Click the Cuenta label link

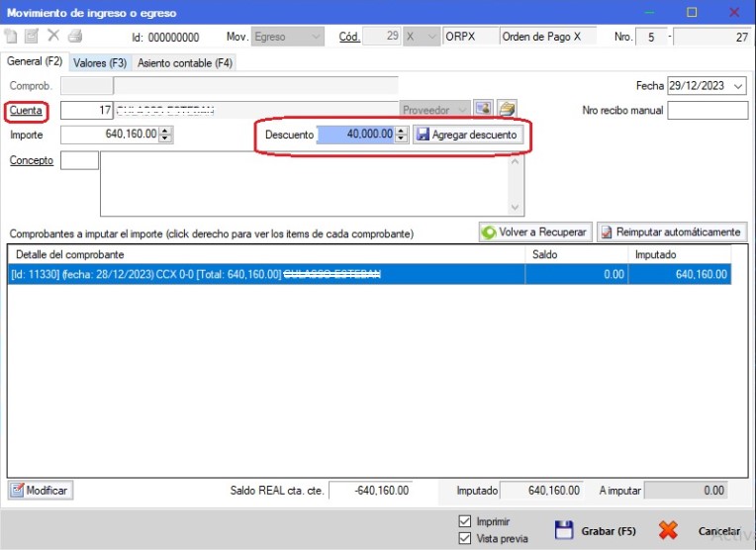tap(26, 110)
